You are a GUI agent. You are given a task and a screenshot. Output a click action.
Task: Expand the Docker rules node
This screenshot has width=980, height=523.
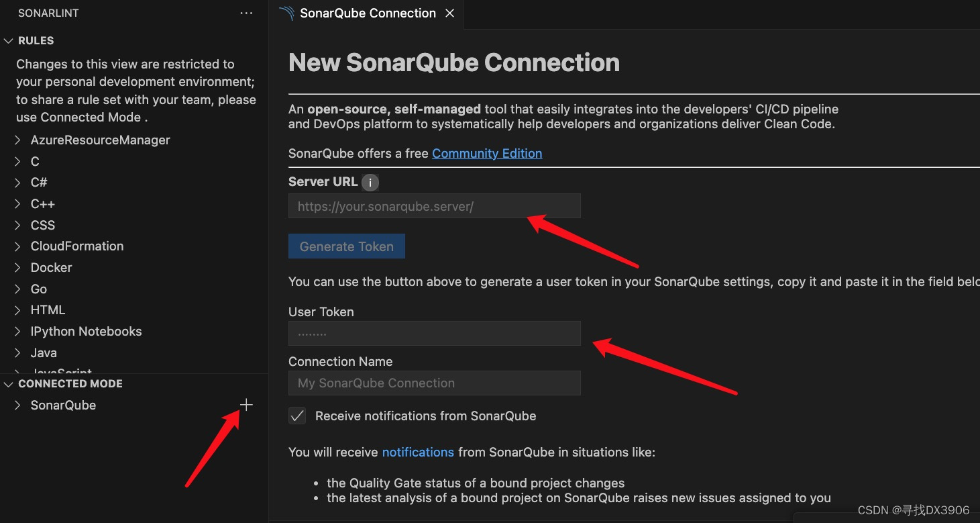tap(18, 268)
